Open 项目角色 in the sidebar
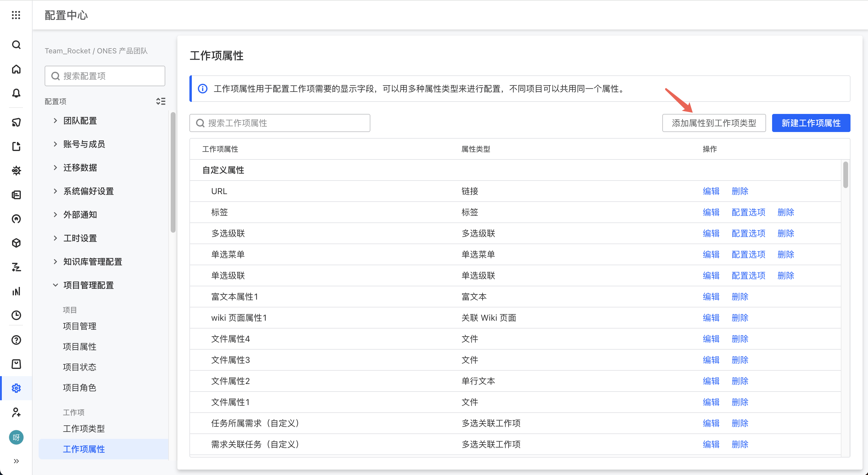868x475 pixels. click(80, 388)
